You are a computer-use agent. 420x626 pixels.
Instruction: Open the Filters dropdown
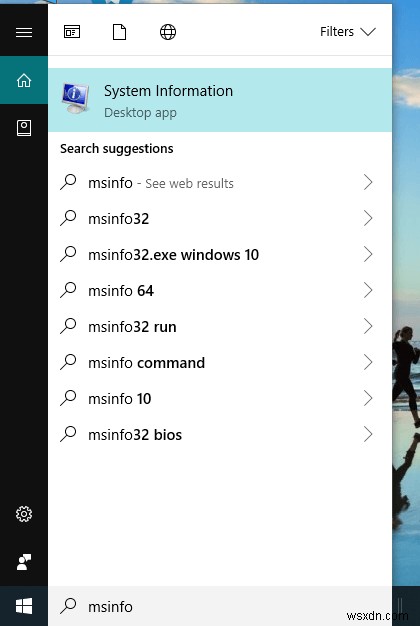pyautogui.click(x=347, y=32)
